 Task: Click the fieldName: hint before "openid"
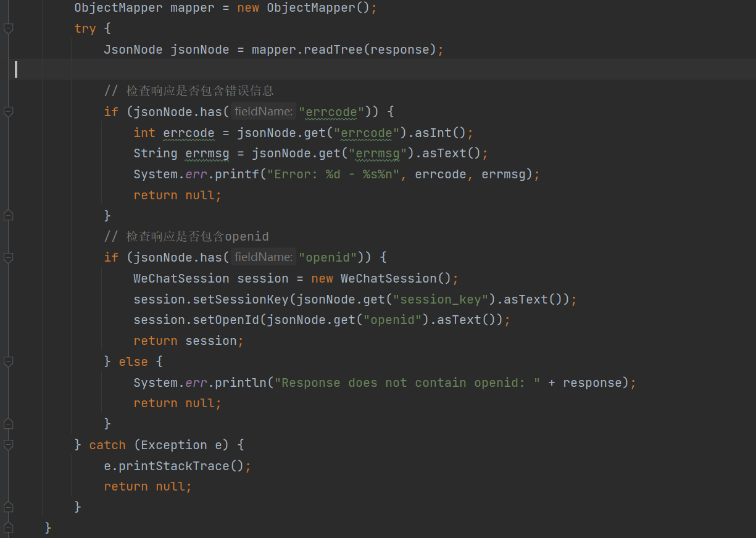pos(264,257)
